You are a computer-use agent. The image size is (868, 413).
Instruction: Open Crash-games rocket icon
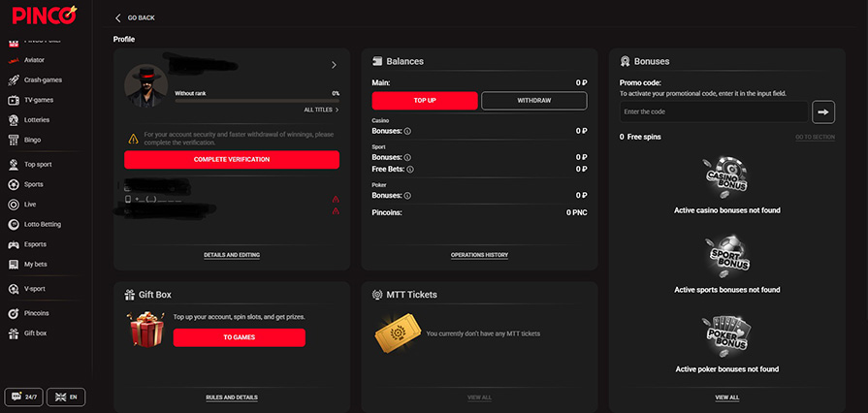tap(14, 79)
